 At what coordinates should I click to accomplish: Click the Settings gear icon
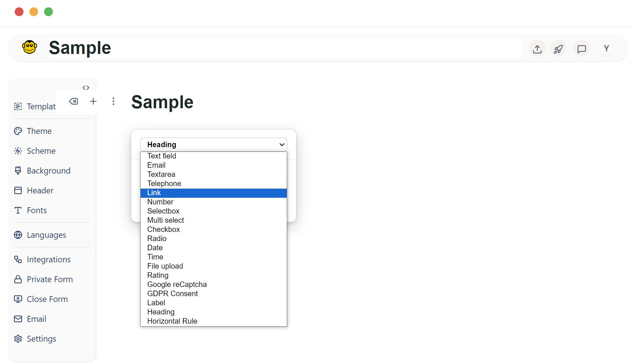click(x=18, y=339)
